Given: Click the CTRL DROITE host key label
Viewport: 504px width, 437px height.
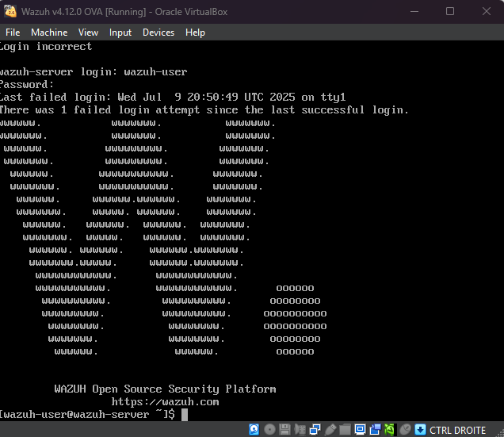Looking at the screenshot, I should click(x=458, y=430).
